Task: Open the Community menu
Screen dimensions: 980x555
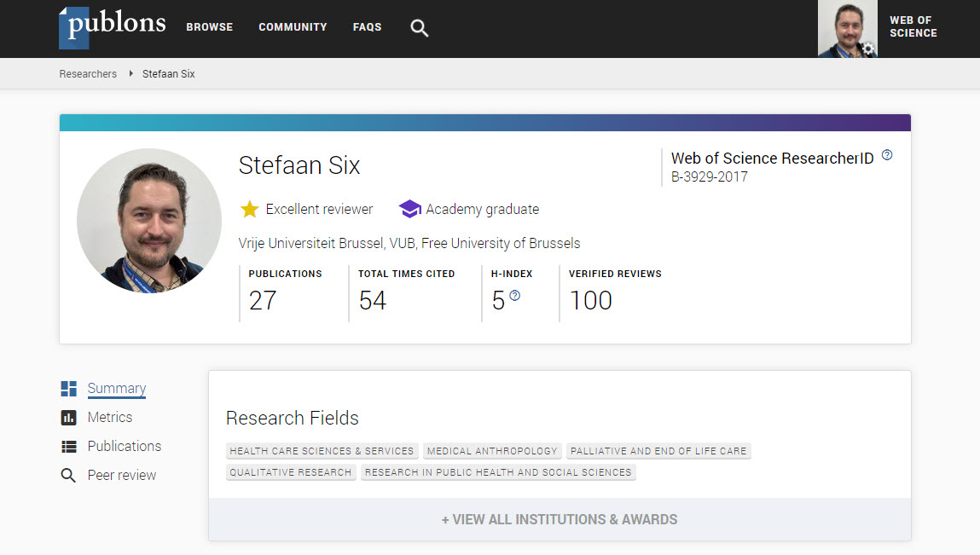Action: (x=293, y=27)
